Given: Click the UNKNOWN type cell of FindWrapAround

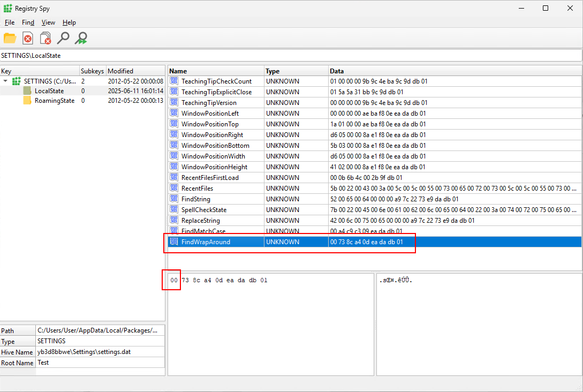Looking at the screenshot, I should (x=296, y=242).
